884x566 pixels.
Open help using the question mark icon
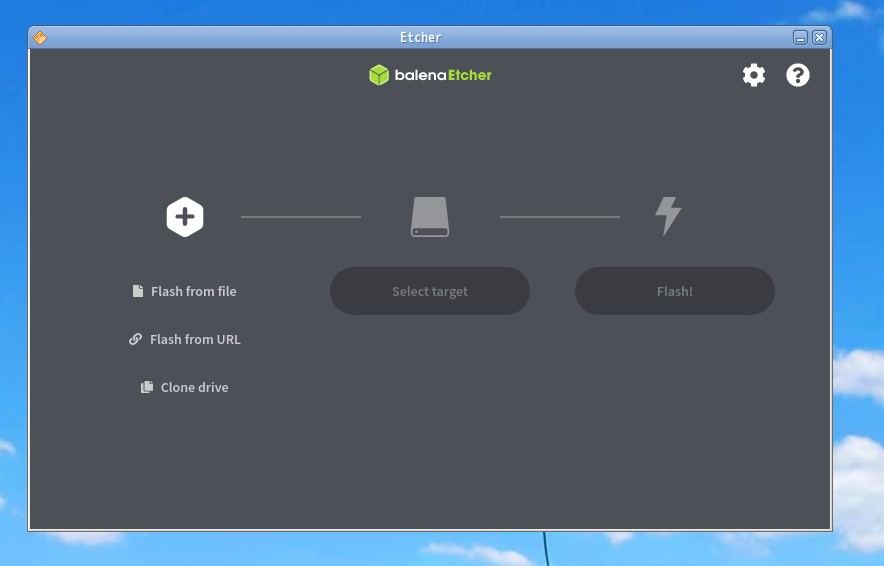click(797, 75)
